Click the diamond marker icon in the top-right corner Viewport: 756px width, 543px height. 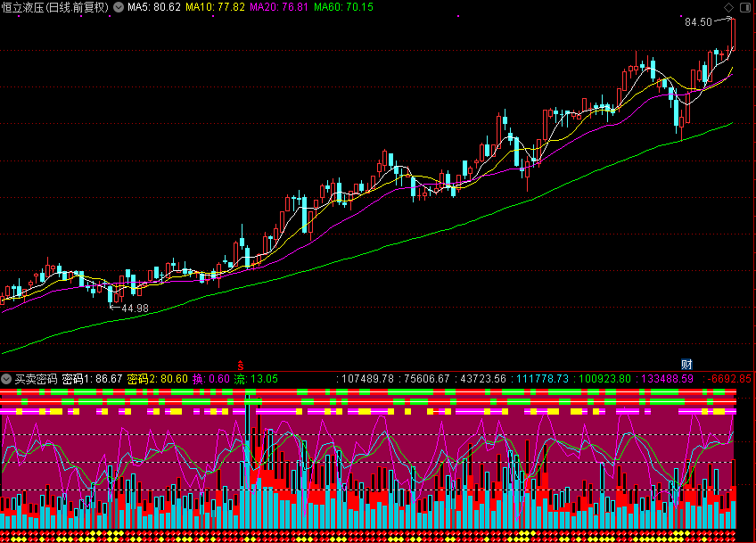[x=728, y=7]
